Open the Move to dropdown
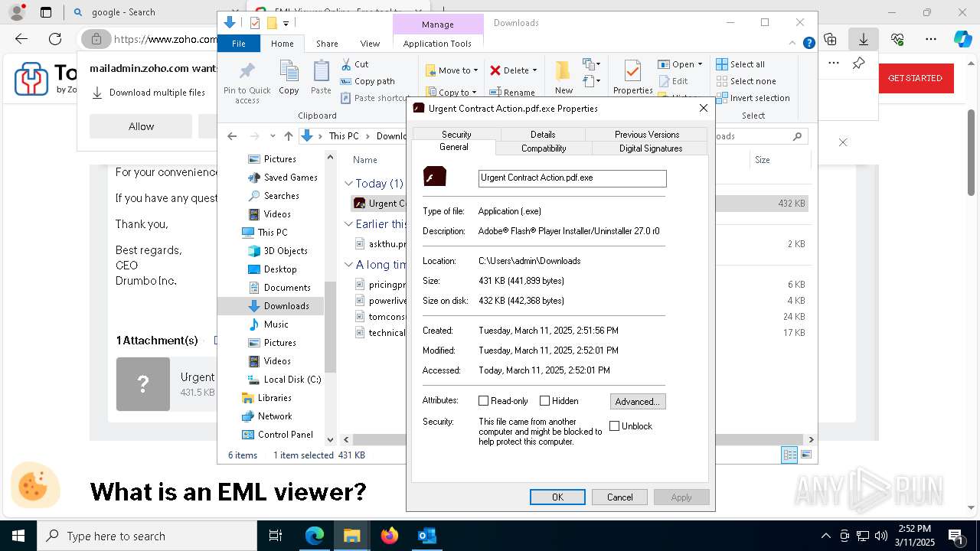 pyautogui.click(x=452, y=70)
